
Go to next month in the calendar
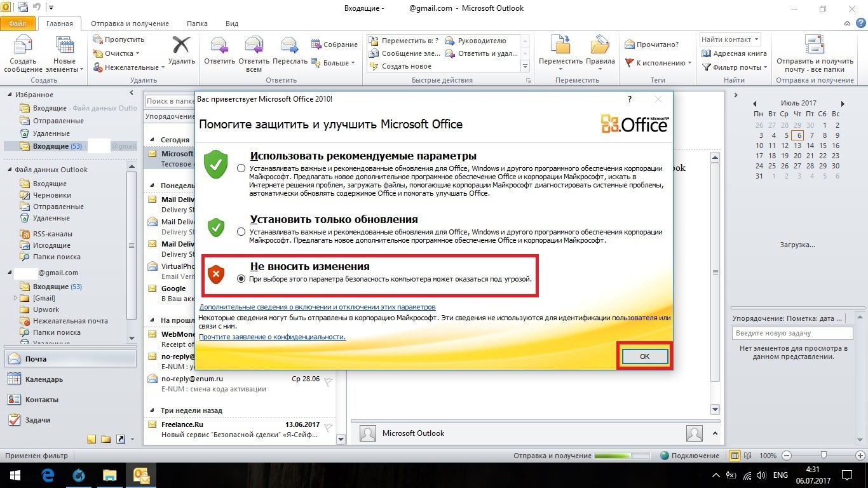(x=843, y=103)
